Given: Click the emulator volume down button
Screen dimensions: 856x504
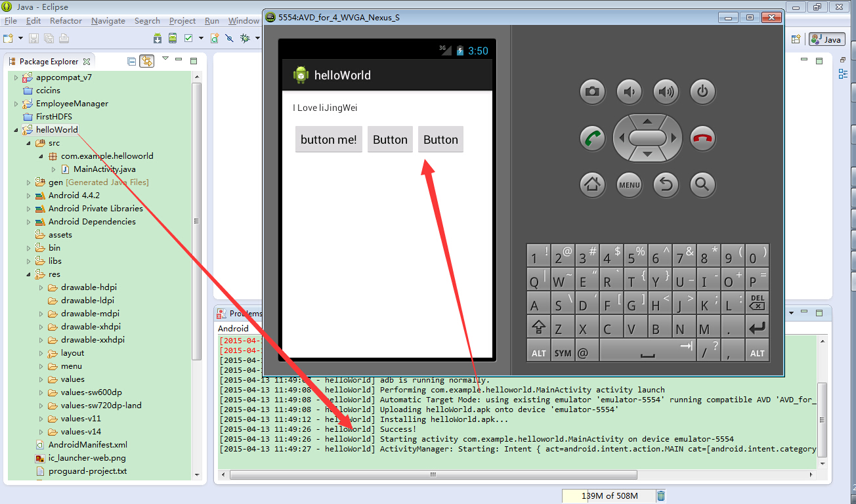Looking at the screenshot, I should pos(630,91).
